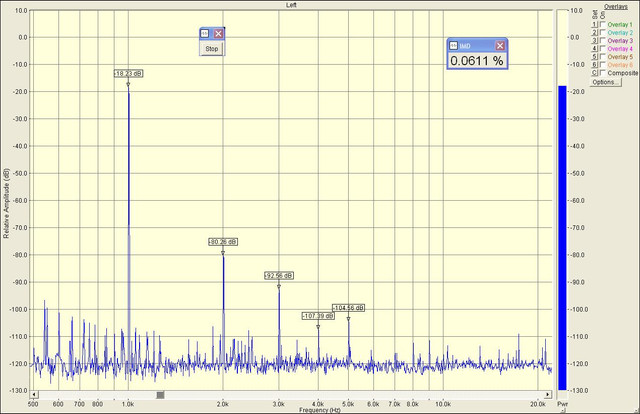Select the -80.26 dB peak marker at 2.0k
This screenshot has height=414, width=640.
223,242
